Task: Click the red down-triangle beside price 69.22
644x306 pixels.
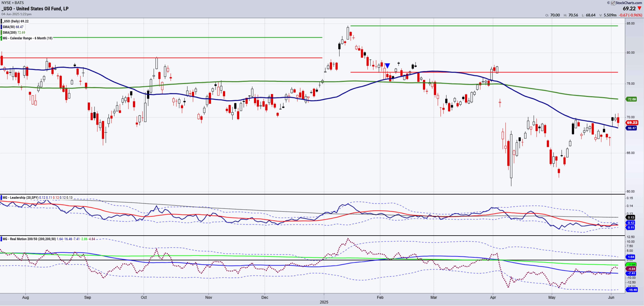Action: pyautogui.click(x=639, y=8)
